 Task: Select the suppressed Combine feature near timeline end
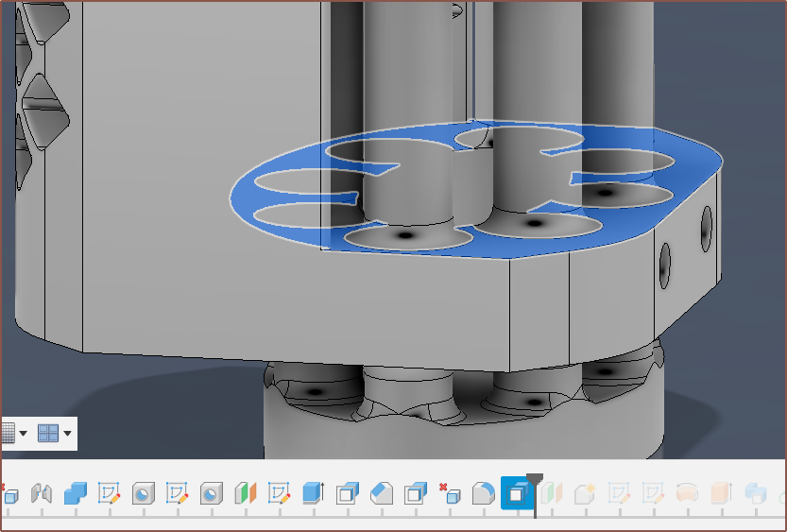tap(755, 493)
